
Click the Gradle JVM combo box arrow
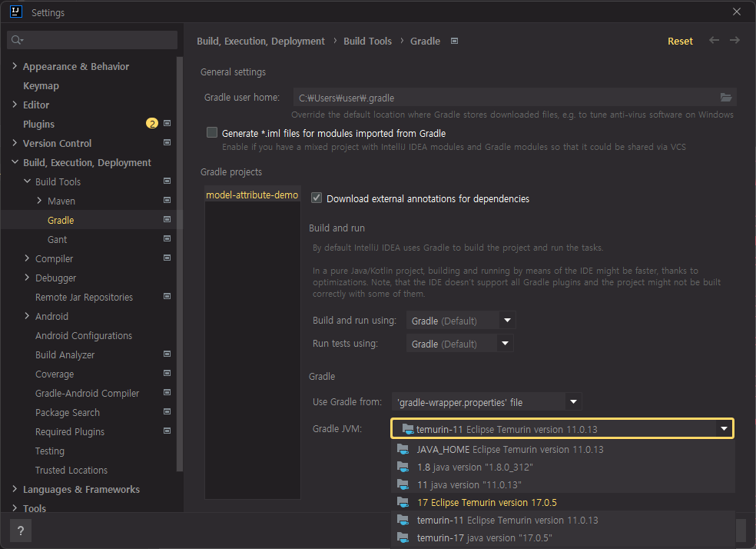(724, 428)
